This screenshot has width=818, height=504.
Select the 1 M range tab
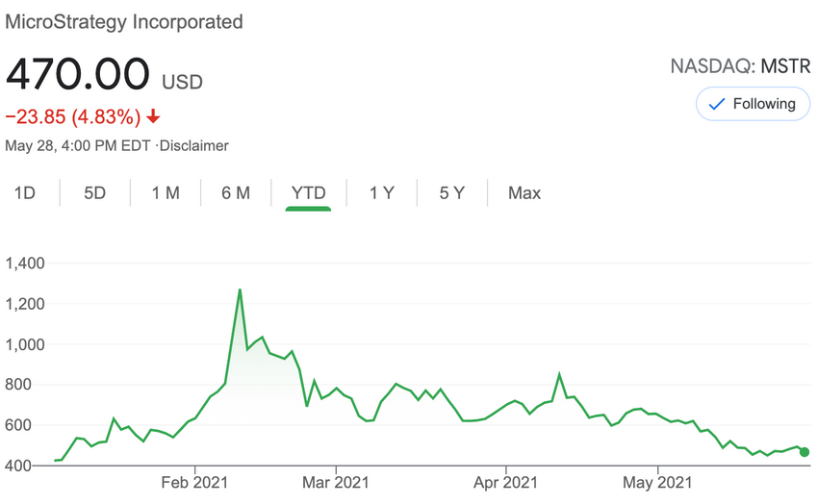pyautogui.click(x=166, y=193)
